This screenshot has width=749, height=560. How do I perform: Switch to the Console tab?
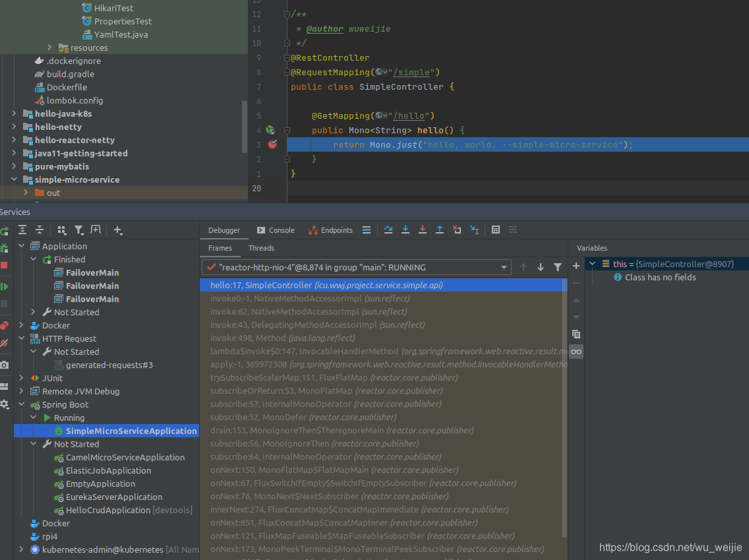click(x=276, y=230)
